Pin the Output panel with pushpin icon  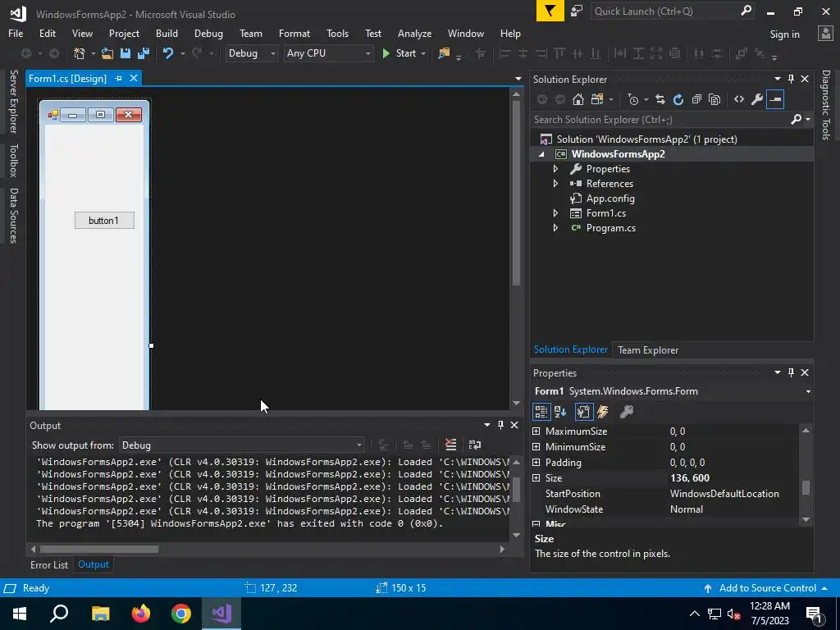click(x=501, y=425)
